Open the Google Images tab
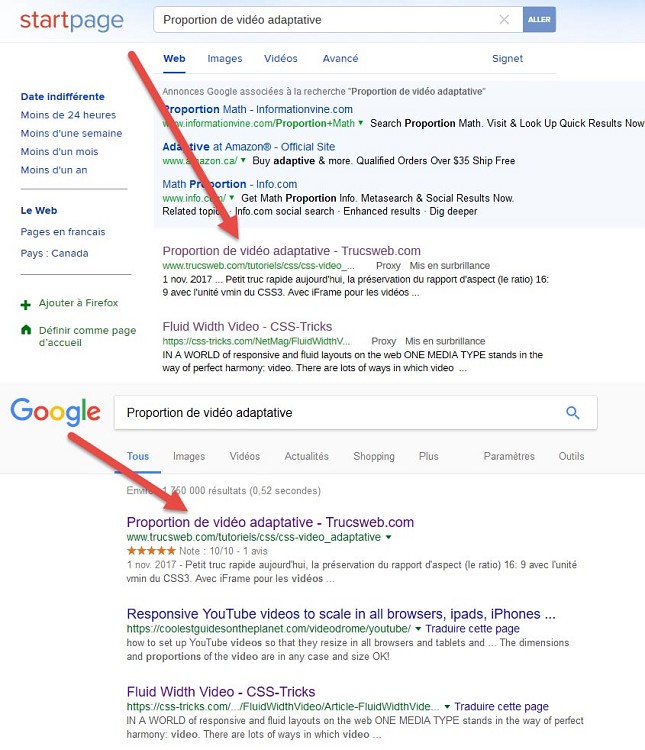 189,456
